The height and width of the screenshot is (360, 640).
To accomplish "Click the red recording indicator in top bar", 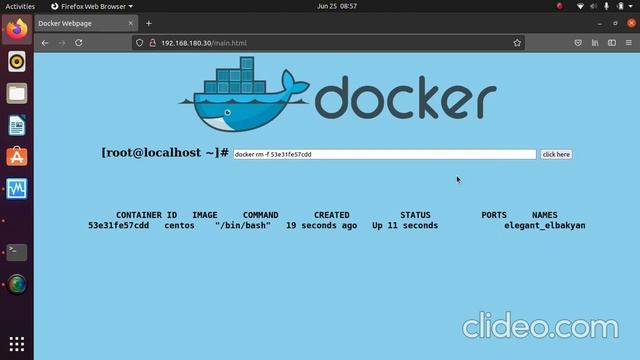I will tap(560, 6).
